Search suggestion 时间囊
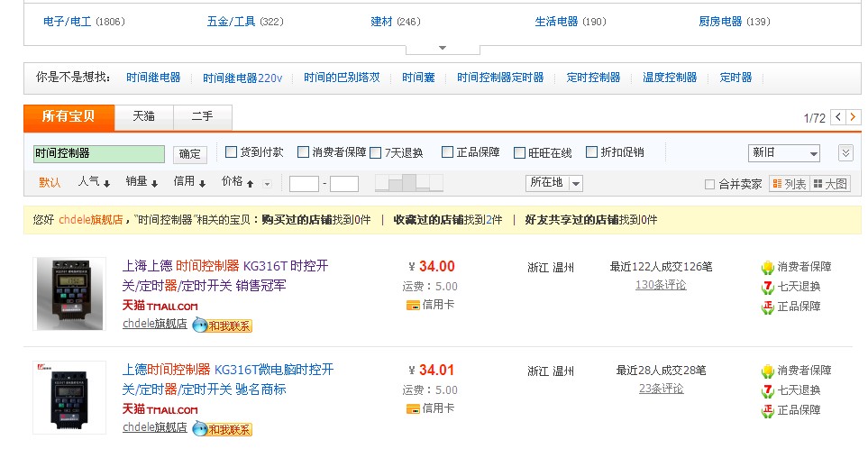The width and height of the screenshot is (868, 449). 418,78
